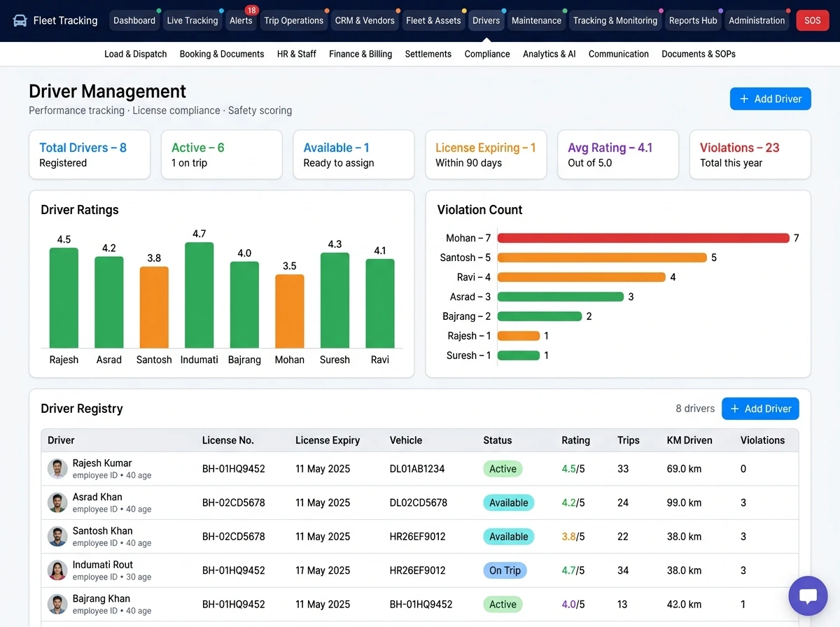Click Mohan's 3.5 orange rating bar
Screen dimensions: 840x627
coord(290,311)
